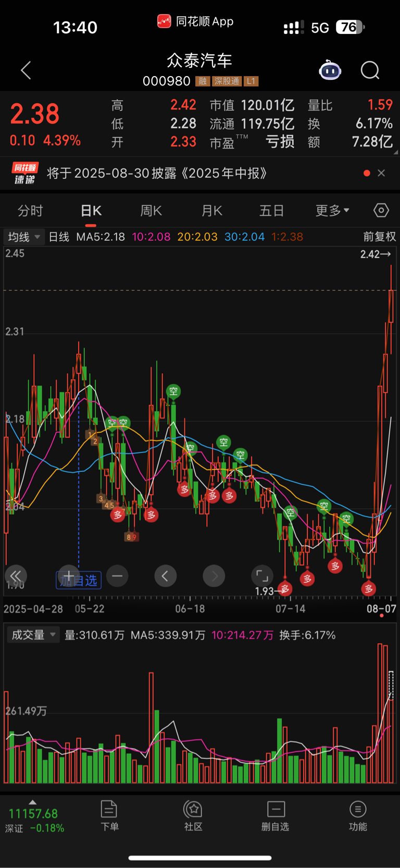
Task: Tap the 加自选 button
Action: tap(79, 580)
